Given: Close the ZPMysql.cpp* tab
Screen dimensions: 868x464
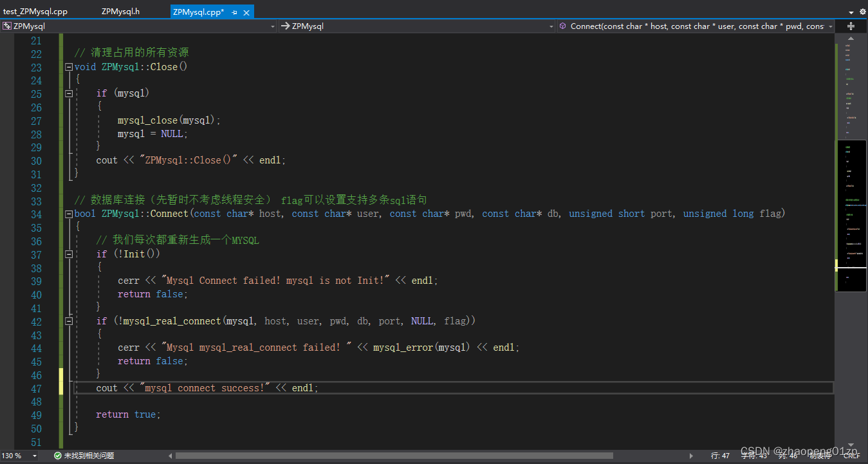Looking at the screenshot, I should tap(246, 12).
